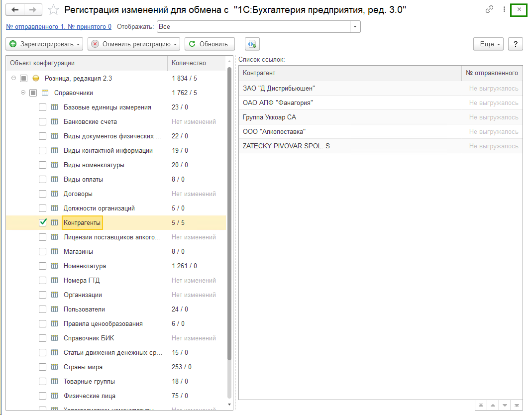Select row ЗАО "Д Дистрибьюшен"
Screen dimensions: 532x415
click(381, 88)
